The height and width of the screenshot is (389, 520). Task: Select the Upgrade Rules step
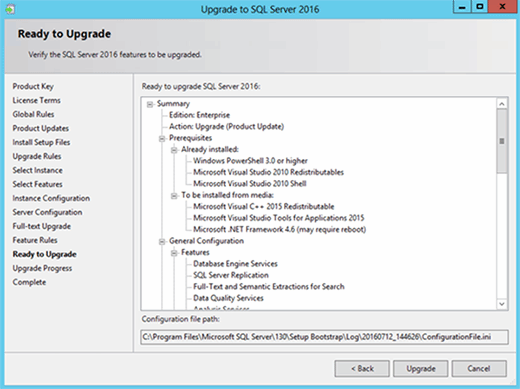click(37, 156)
